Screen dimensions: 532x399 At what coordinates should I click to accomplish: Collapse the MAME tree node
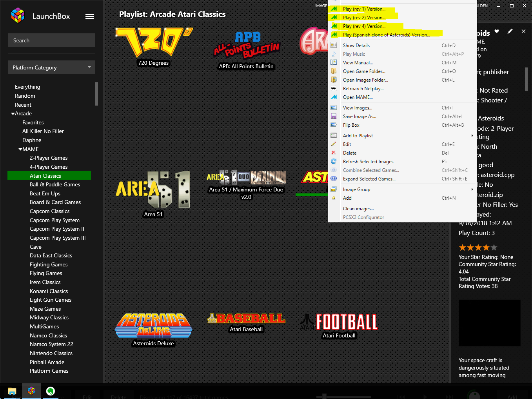(20, 149)
